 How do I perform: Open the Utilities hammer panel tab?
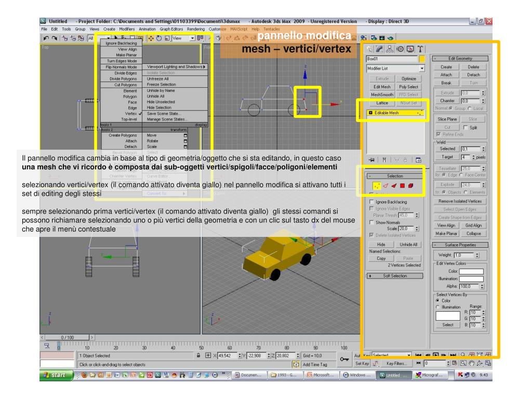coord(420,49)
